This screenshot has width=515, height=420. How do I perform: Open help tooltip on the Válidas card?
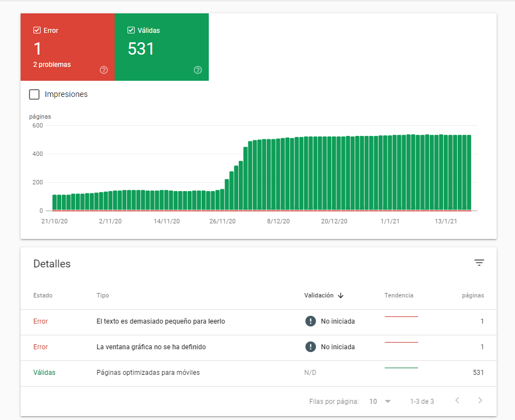click(198, 70)
